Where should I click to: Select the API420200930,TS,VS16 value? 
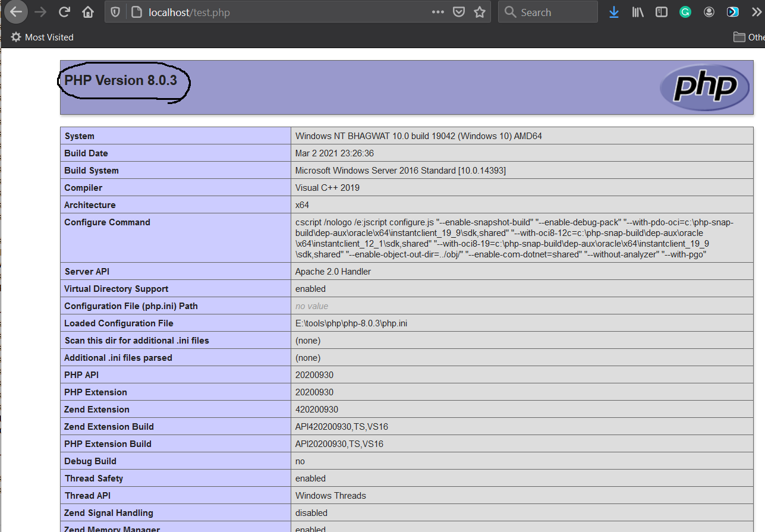(x=342, y=427)
